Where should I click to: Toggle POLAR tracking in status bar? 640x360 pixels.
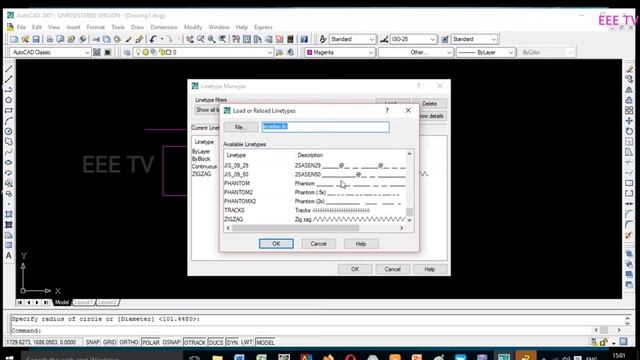[151, 342]
